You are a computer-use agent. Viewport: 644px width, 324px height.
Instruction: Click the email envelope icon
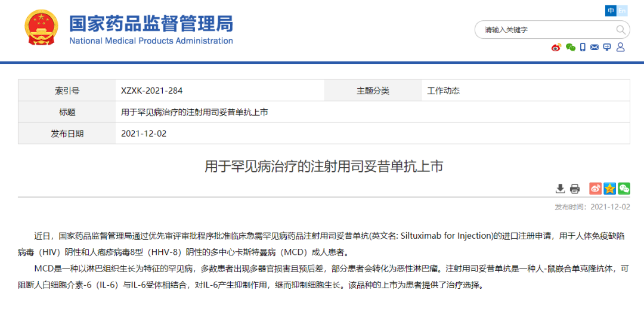(595, 47)
